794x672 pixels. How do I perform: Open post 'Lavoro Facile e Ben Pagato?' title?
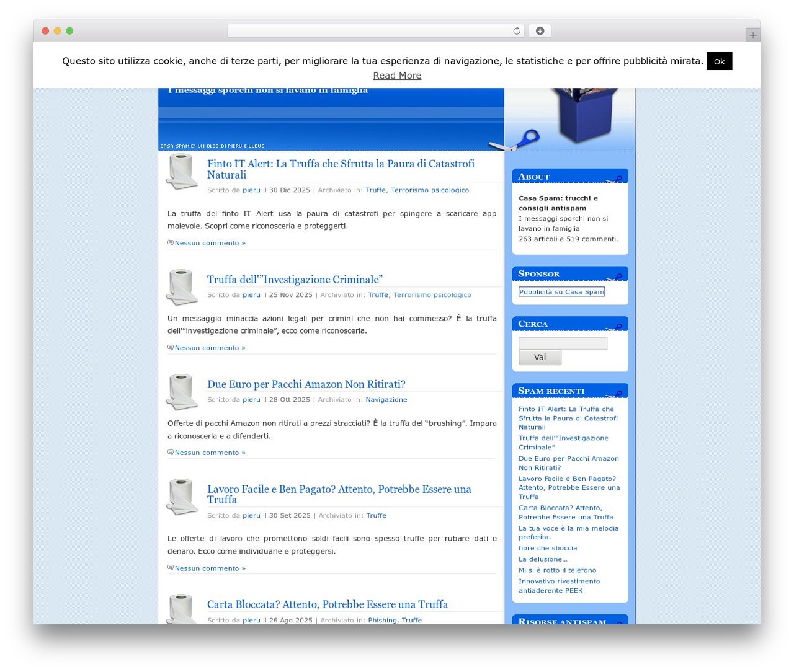pyautogui.click(x=339, y=494)
